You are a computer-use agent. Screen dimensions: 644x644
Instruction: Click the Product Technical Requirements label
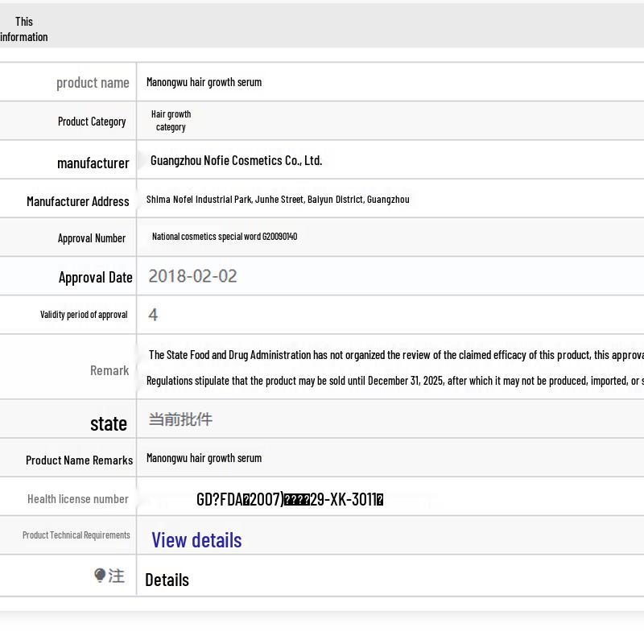pos(76,535)
